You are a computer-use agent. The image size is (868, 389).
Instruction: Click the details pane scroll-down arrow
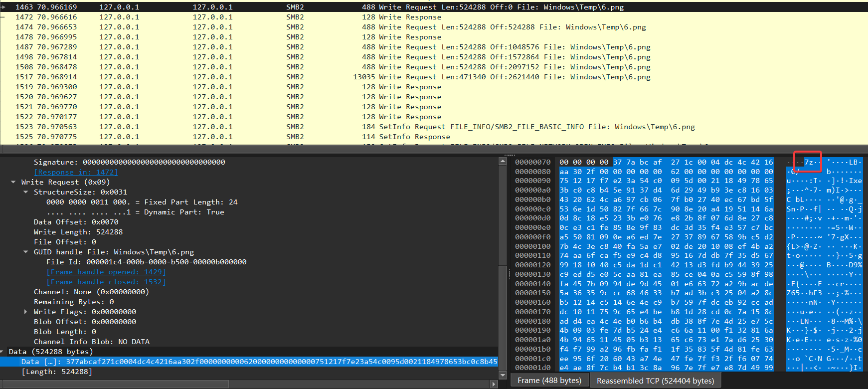[503, 375]
